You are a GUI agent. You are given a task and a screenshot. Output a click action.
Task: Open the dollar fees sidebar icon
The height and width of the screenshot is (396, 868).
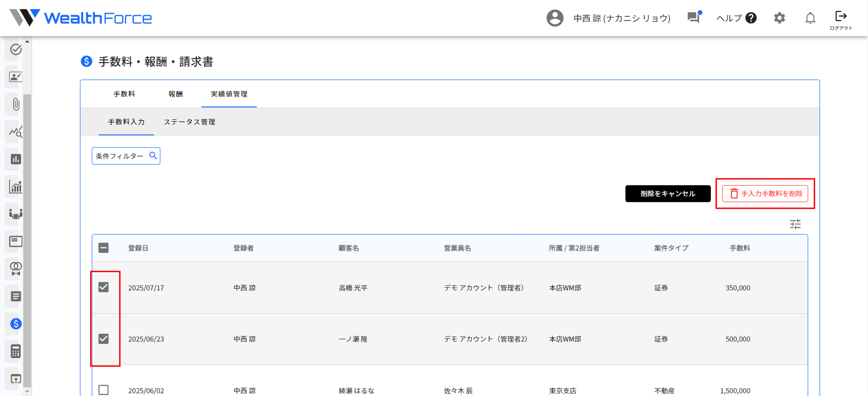16,324
